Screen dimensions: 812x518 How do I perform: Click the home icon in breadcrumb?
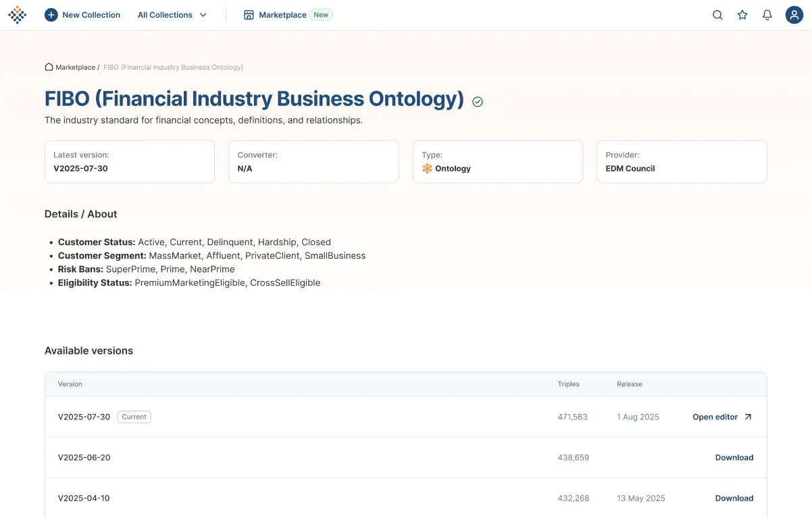coord(49,67)
